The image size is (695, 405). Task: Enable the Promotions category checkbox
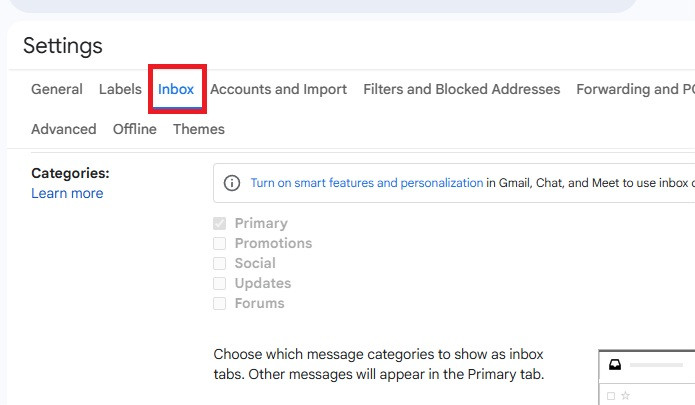pos(219,243)
